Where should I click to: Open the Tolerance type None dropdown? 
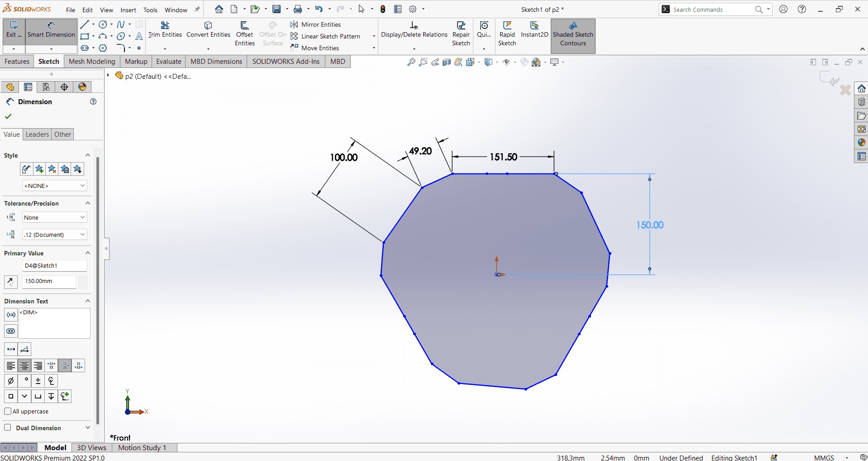click(54, 217)
